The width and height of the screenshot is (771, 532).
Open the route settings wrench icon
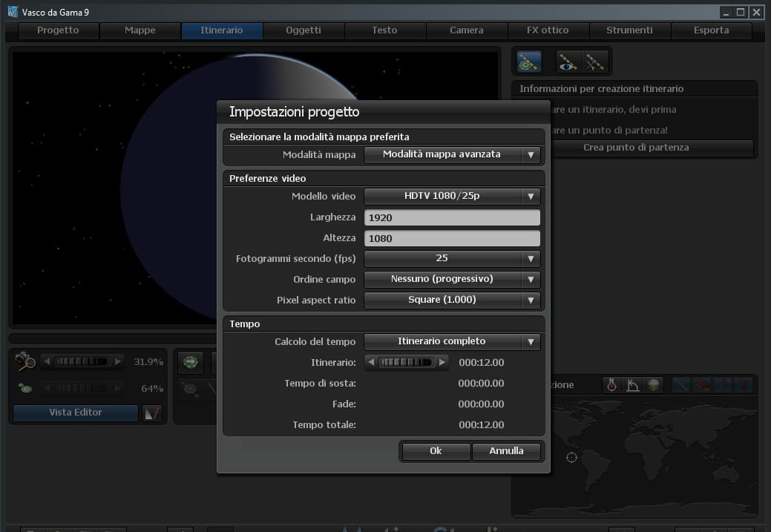coord(594,62)
